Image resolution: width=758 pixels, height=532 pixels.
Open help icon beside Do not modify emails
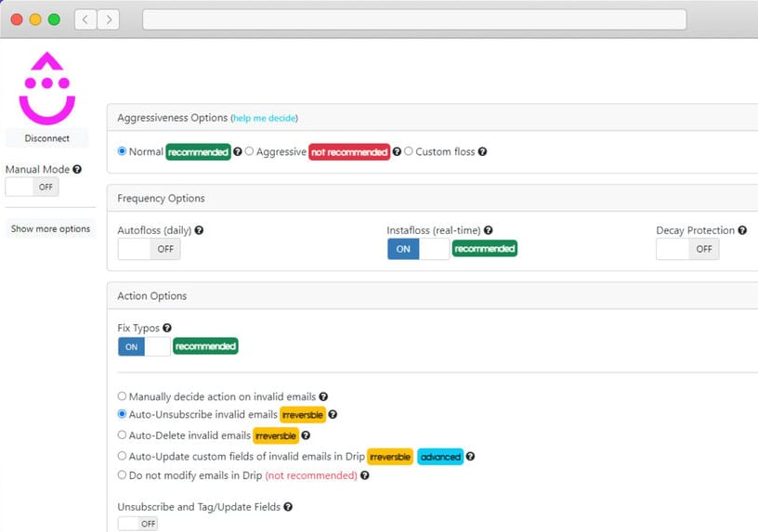[x=365, y=475]
